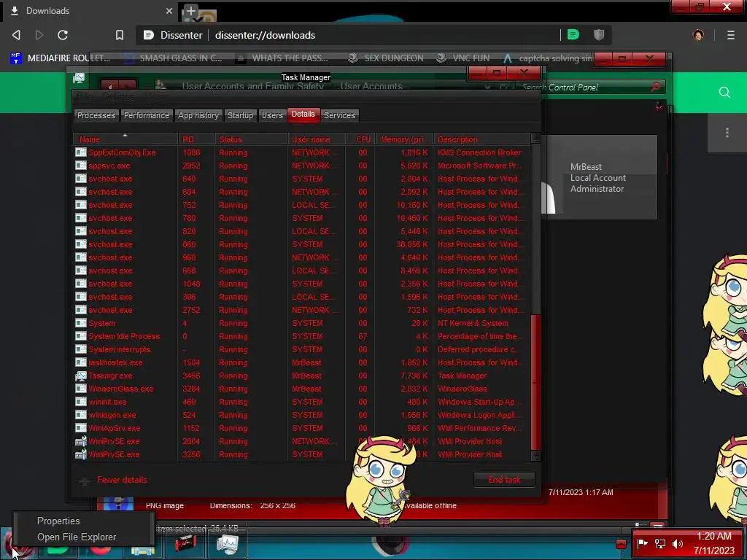Image resolution: width=747 pixels, height=560 pixels.
Task: Select svchost.exe with PID 2752
Action: (301, 310)
